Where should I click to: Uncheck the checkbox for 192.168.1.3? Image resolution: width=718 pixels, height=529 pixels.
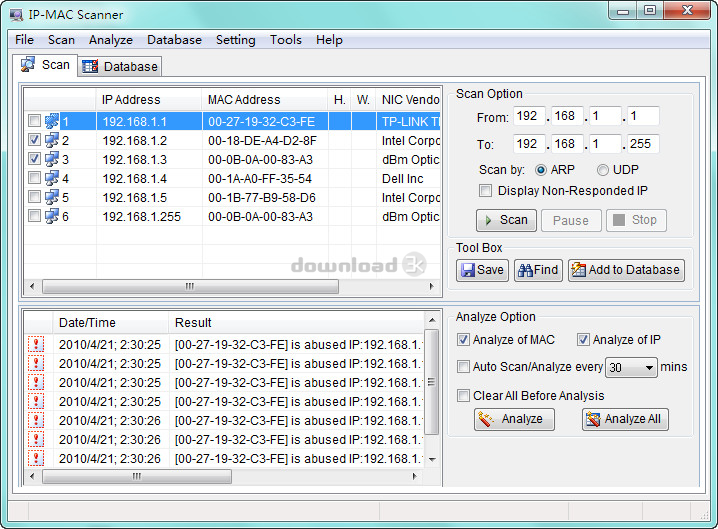[34, 158]
